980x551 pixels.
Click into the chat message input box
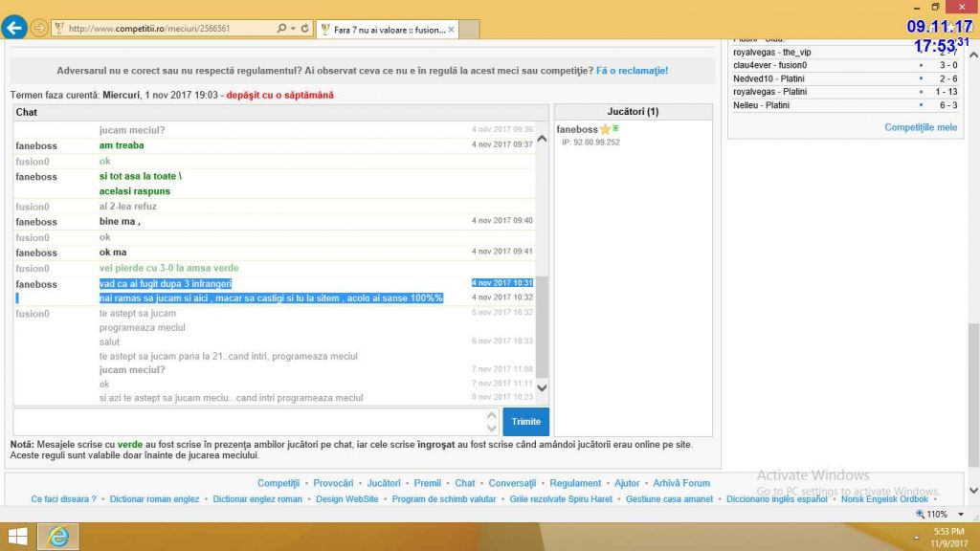(x=249, y=422)
